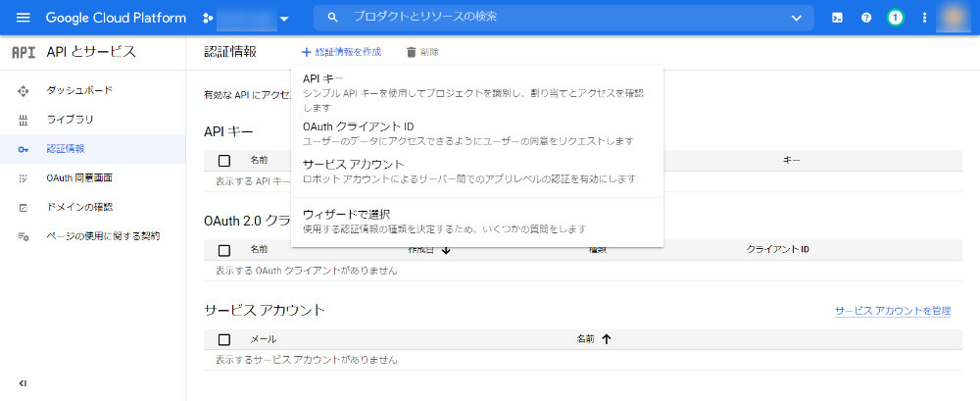Screen dimensions: 980x401
Task: Open ダッシュボード in sidebar
Action: click(x=79, y=91)
